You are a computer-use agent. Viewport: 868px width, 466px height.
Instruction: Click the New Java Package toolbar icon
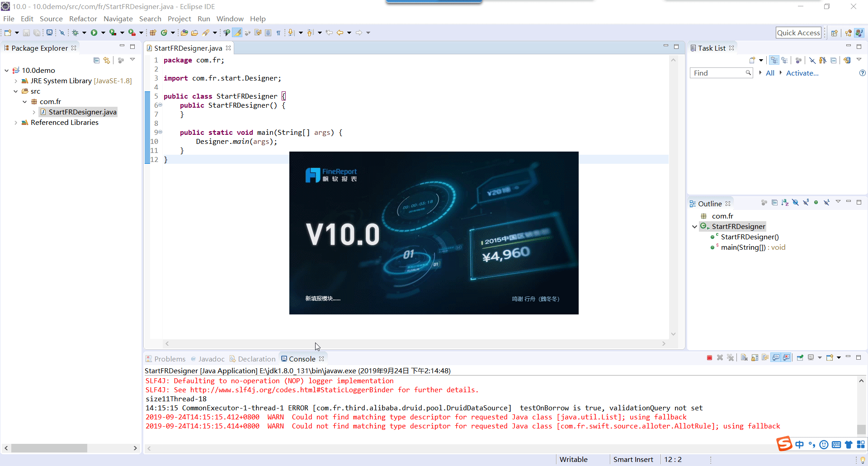[x=153, y=33]
